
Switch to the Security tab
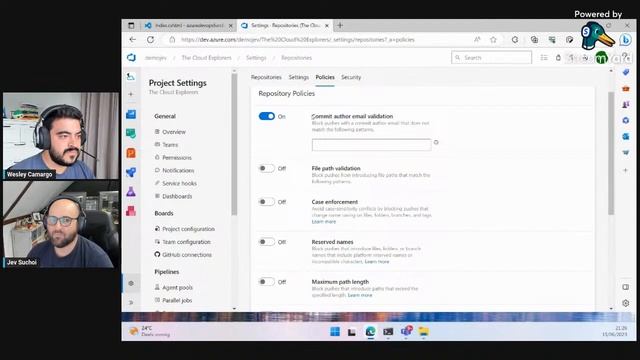351,77
